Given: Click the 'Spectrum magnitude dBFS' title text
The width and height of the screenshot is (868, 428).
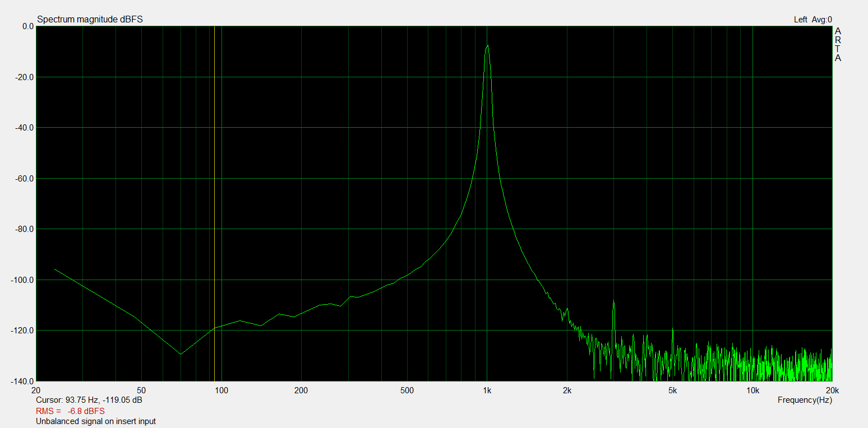Looking at the screenshot, I should coord(90,20).
